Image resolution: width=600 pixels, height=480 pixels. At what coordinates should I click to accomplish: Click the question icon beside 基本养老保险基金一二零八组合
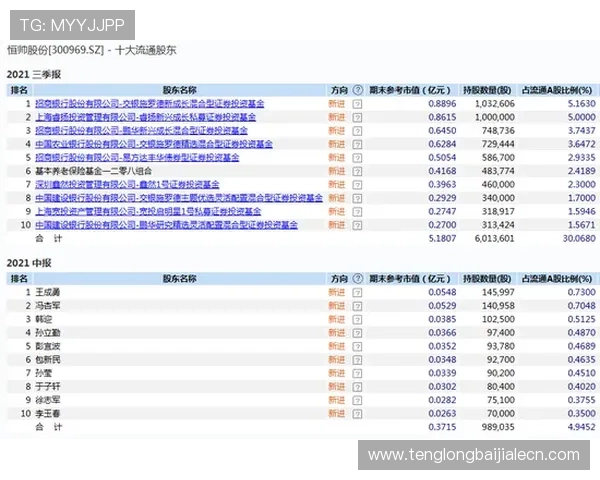(357, 171)
